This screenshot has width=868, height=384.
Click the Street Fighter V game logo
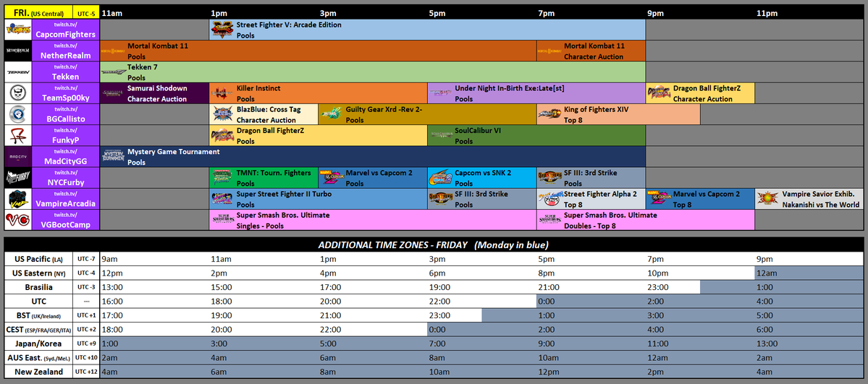[x=222, y=30]
